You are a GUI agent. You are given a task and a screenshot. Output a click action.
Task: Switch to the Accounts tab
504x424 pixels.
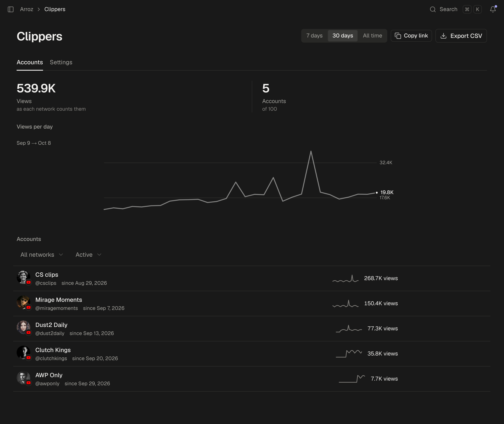(x=30, y=62)
